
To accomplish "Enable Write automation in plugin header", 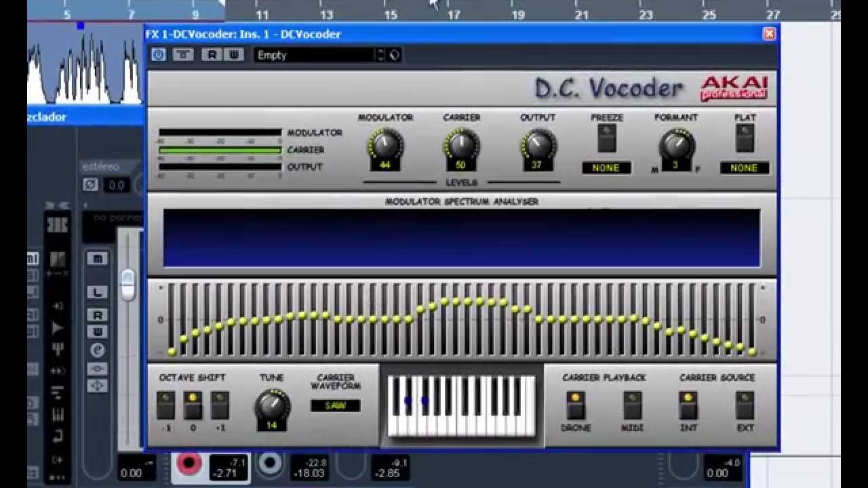I will (x=233, y=55).
